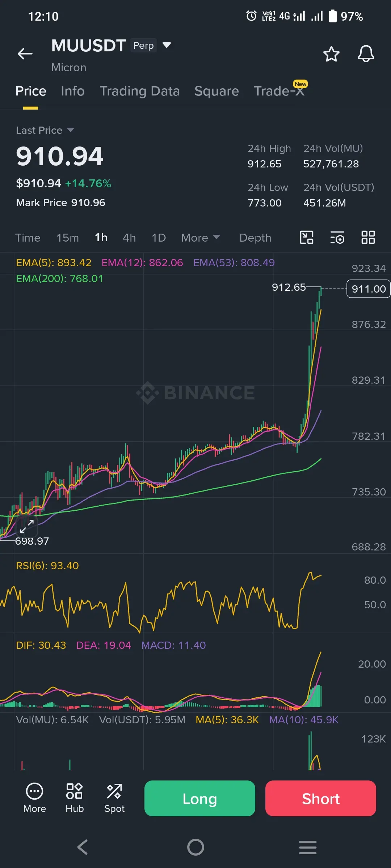This screenshot has width=391, height=868.
Task: Switch to the Price tab
Action: [31, 91]
